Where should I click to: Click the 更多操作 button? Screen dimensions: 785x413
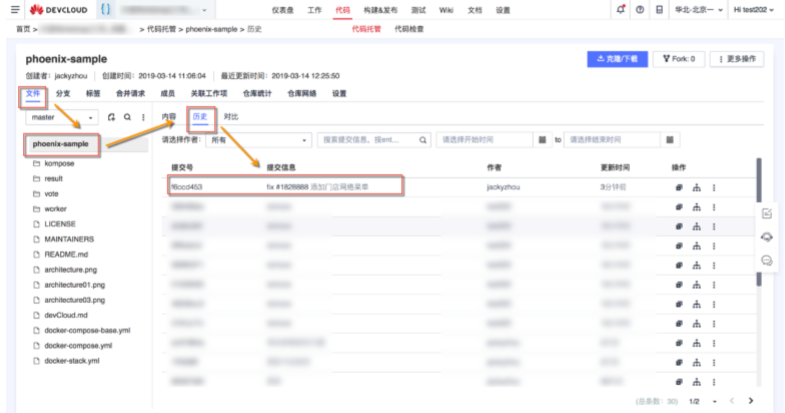737,59
